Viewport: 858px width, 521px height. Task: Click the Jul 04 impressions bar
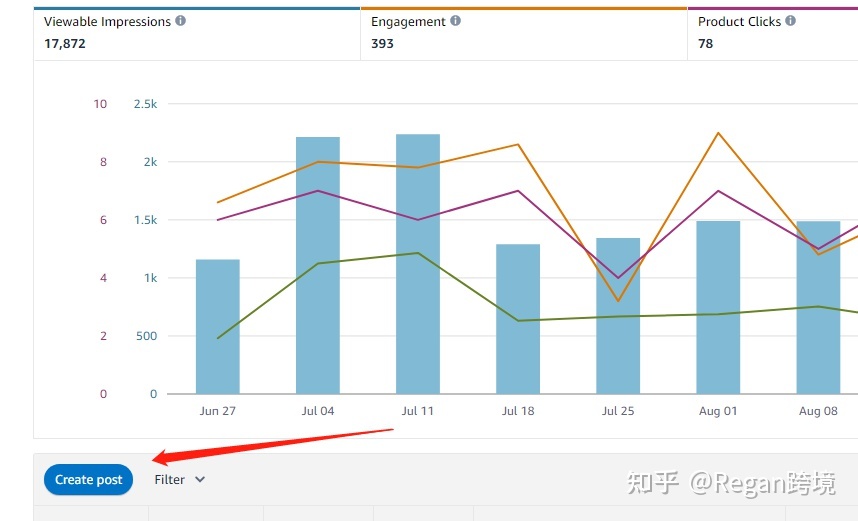coord(318,265)
